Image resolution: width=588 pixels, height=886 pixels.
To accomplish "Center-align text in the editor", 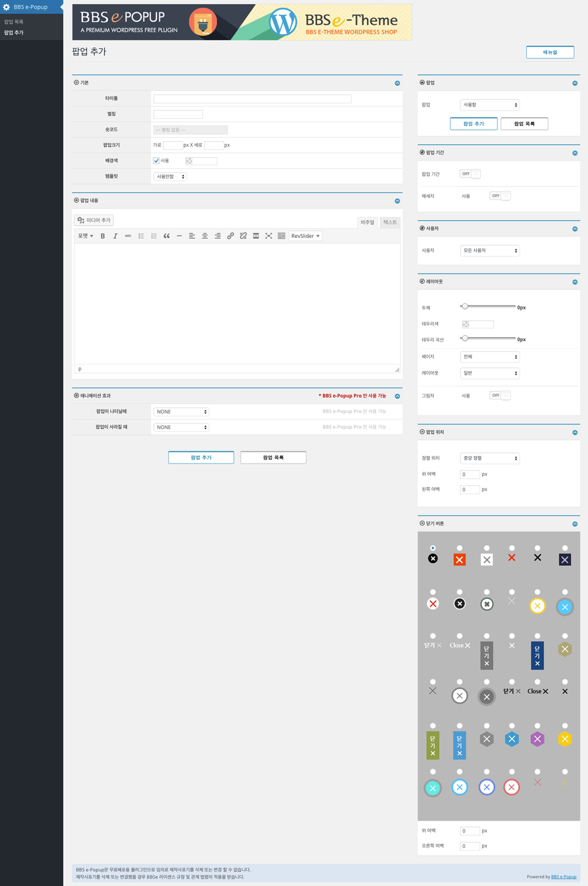I will (x=205, y=236).
